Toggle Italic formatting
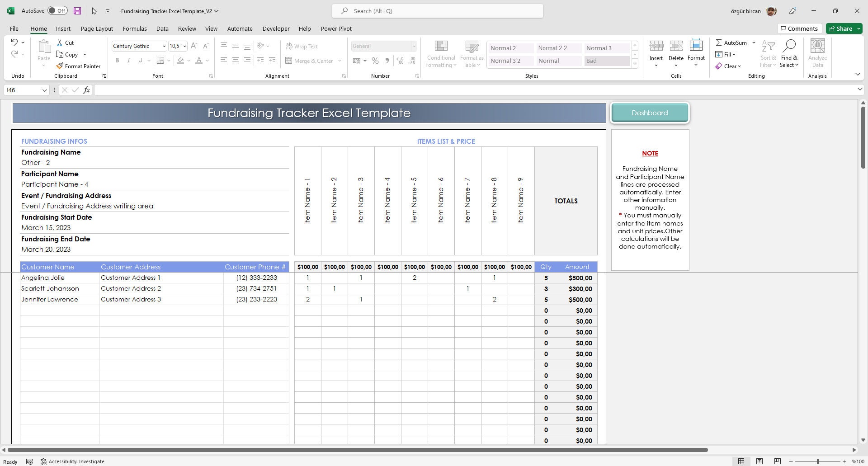 (128, 60)
